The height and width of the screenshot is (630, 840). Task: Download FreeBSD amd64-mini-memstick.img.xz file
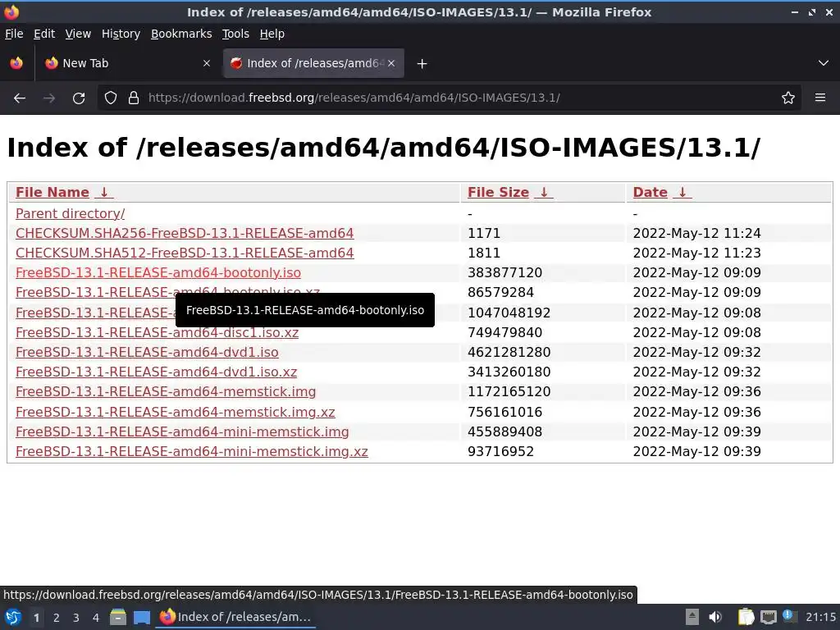[192, 452]
